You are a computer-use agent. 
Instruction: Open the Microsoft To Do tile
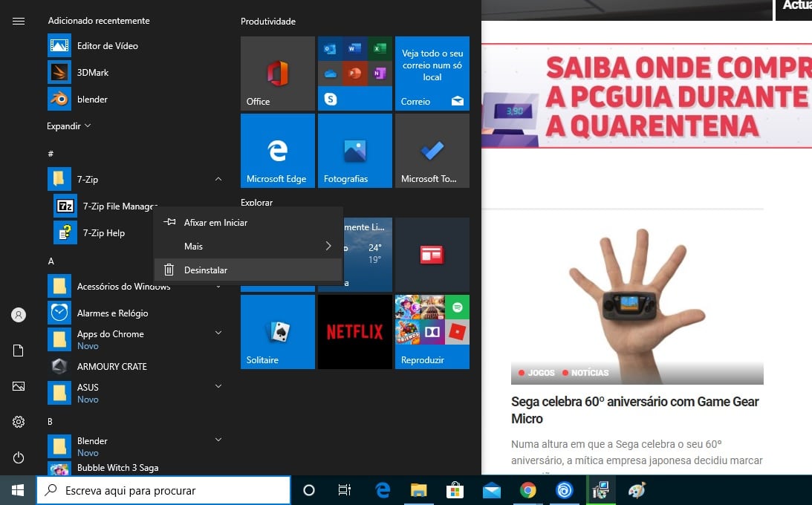point(432,151)
